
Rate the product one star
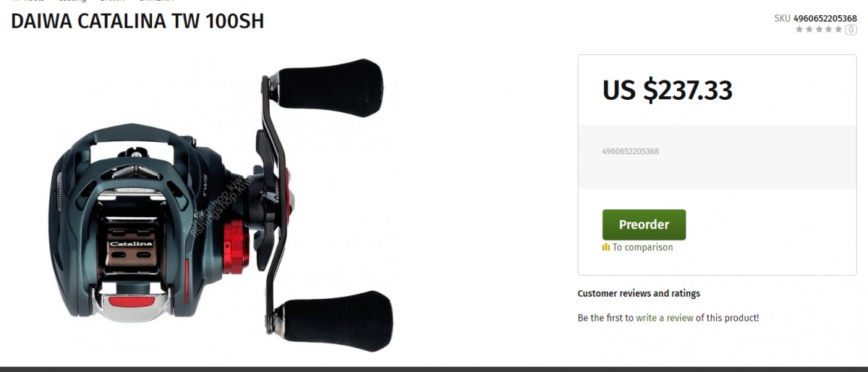[x=799, y=30]
